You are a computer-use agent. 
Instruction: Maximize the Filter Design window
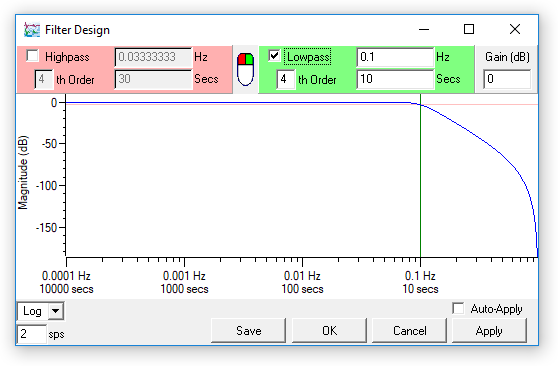[x=469, y=29]
